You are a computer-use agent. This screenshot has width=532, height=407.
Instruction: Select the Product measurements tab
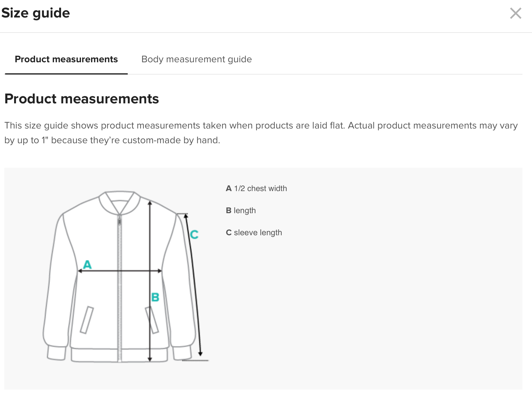pyautogui.click(x=66, y=59)
